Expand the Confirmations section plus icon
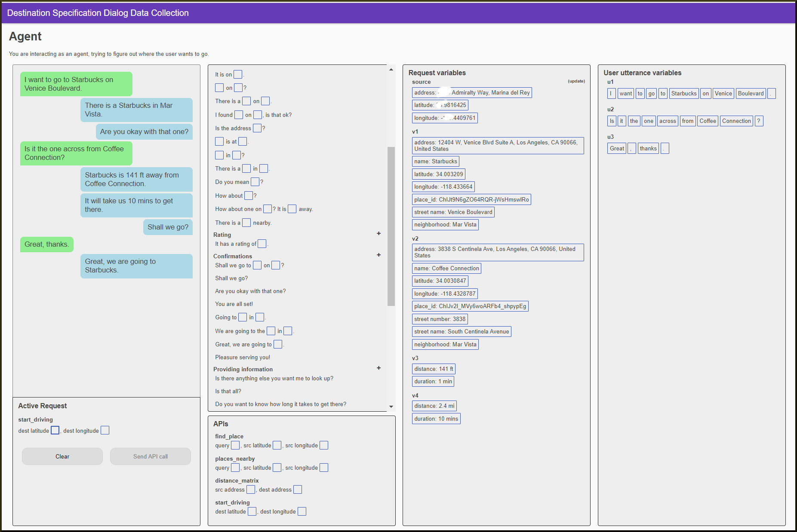The image size is (797, 532). click(378, 255)
